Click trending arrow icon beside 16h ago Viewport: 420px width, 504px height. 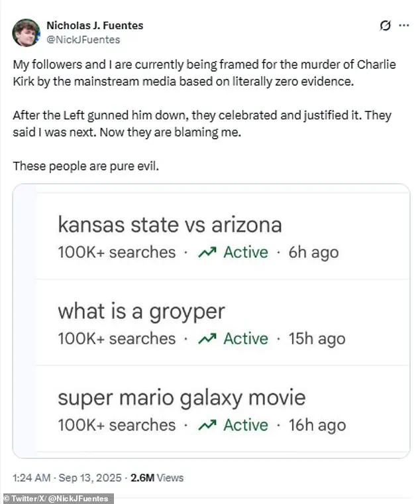208,425
